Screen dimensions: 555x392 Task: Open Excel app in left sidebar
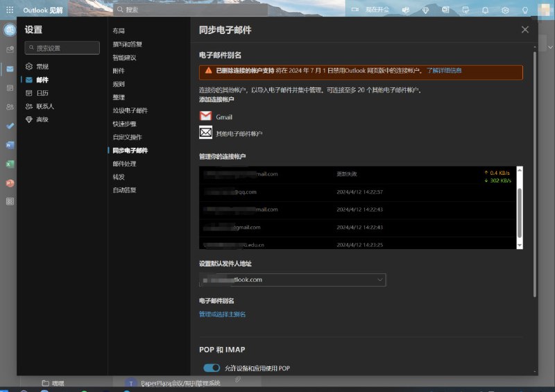(x=10, y=164)
